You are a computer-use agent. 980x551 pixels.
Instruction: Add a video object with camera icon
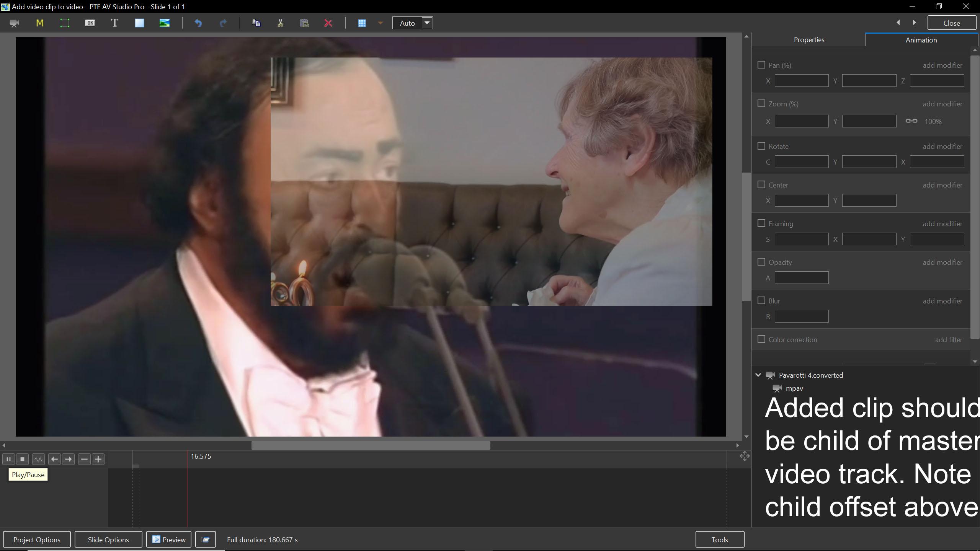point(15,23)
